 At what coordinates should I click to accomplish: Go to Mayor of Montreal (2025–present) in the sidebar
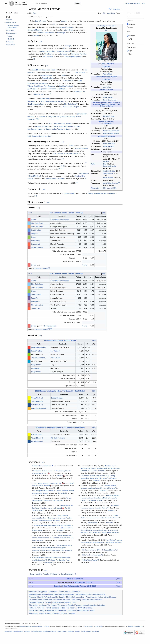coord(13,26)
